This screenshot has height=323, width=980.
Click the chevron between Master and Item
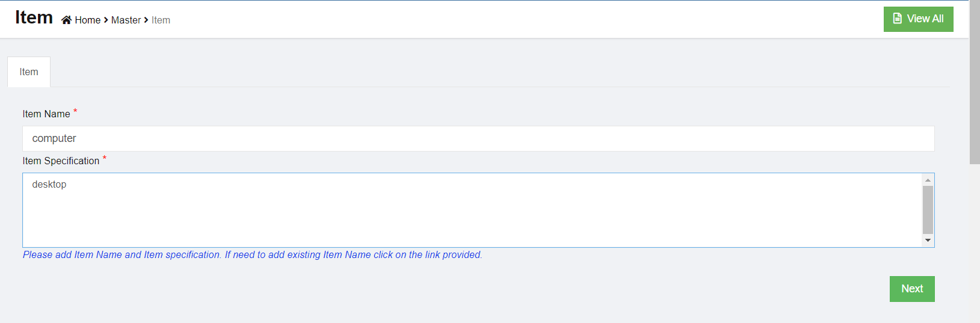(146, 20)
